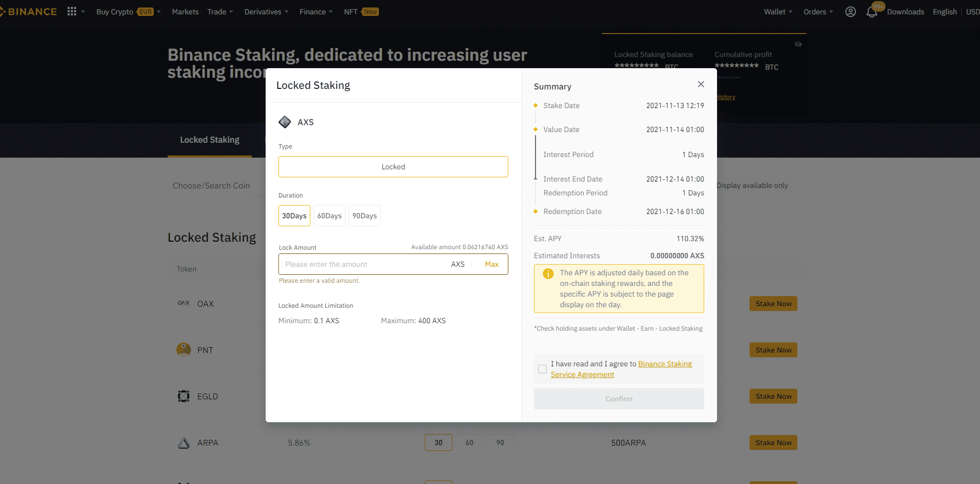Viewport: 980px width, 484px height.
Task: Toggle balance visibility eye icon
Action: click(x=798, y=44)
